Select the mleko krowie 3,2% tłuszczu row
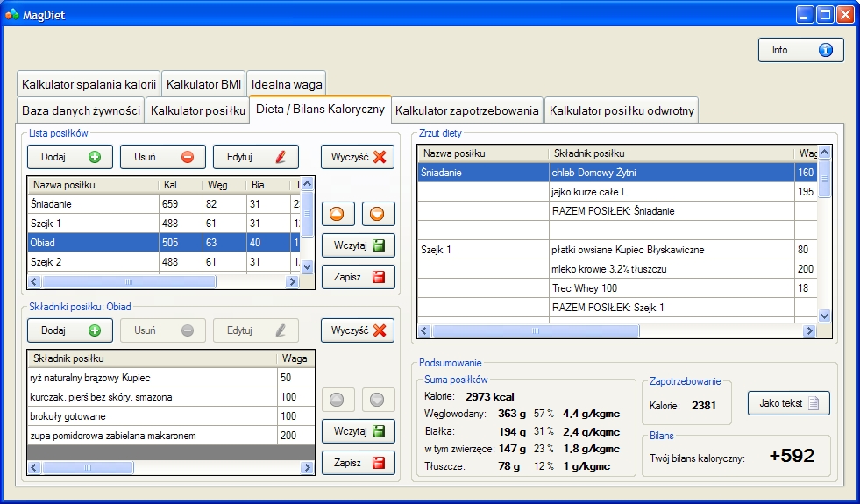This screenshot has height=504, width=860. [x=617, y=269]
